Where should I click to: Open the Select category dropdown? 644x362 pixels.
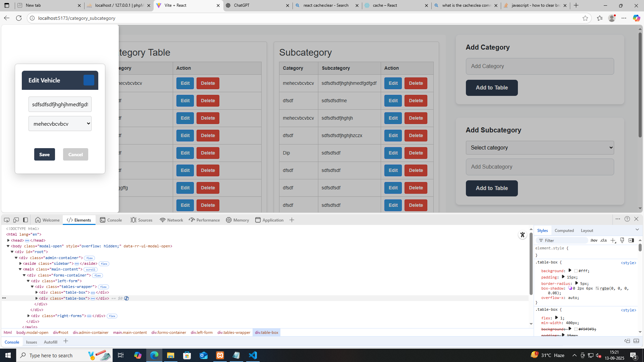pos(540,147)
